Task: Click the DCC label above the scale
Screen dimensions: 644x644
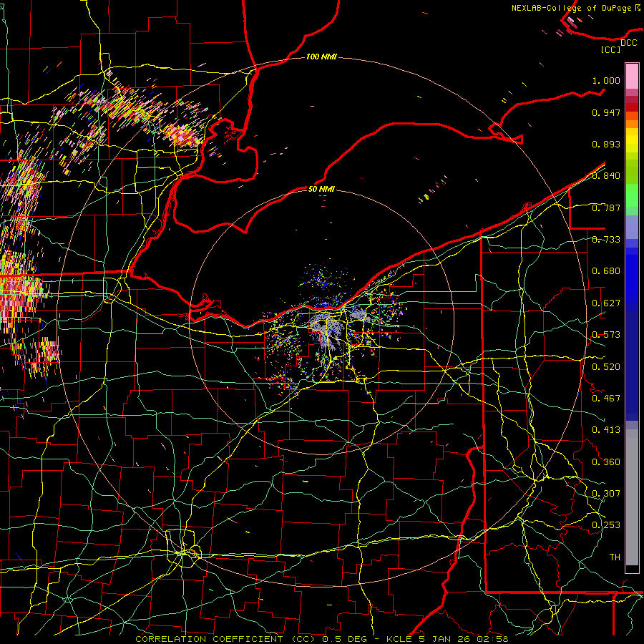Action: [628, 43]
